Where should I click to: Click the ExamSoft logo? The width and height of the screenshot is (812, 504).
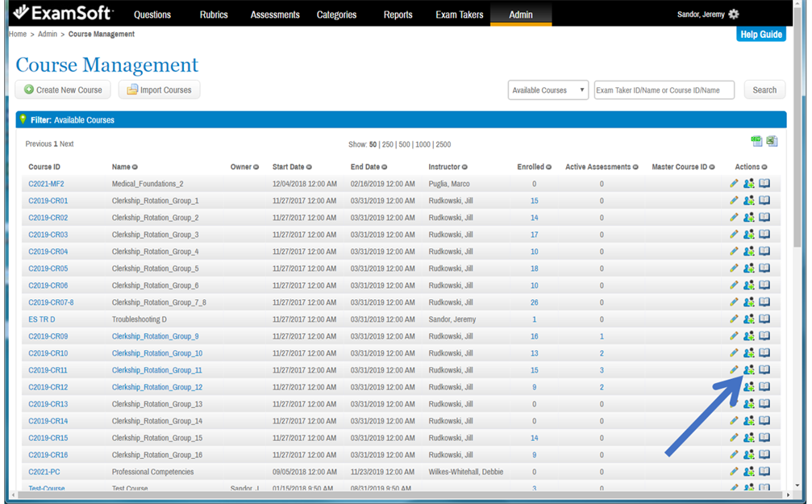pyautogui.click(x=63, y=14)
